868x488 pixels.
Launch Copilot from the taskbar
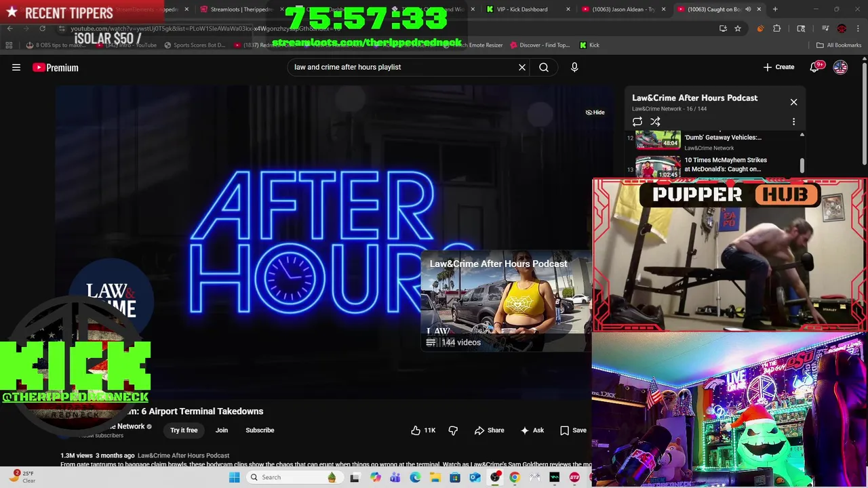pyautogui.click(x=375, y=477)
